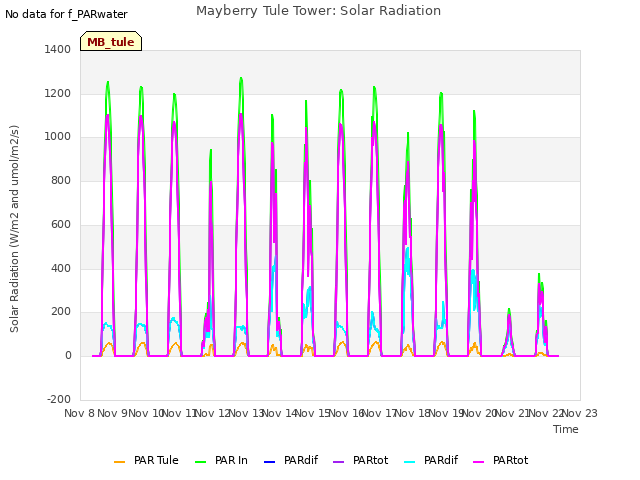Click the -200 y-axis tick label
640x480 pixels.
[x=59, y=399]
